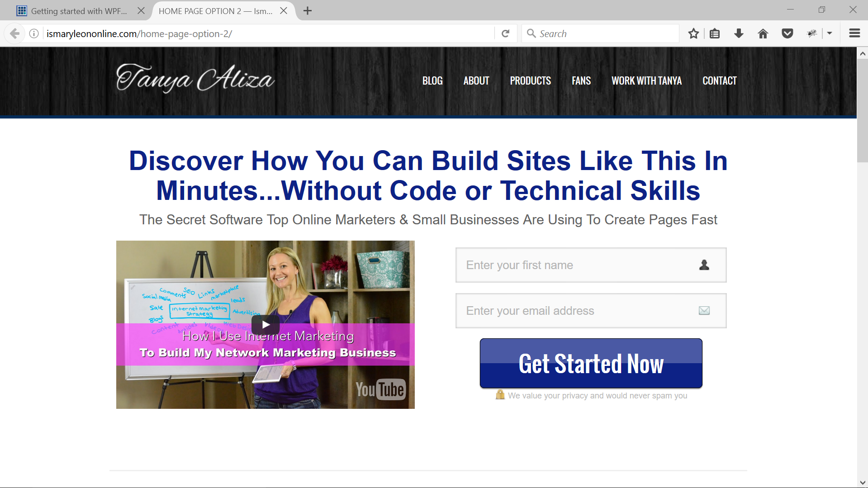This screenshot has height=488, width=868.
Task: Open the Pocket icon in the toolbar
Action: [x=787, y=33]
